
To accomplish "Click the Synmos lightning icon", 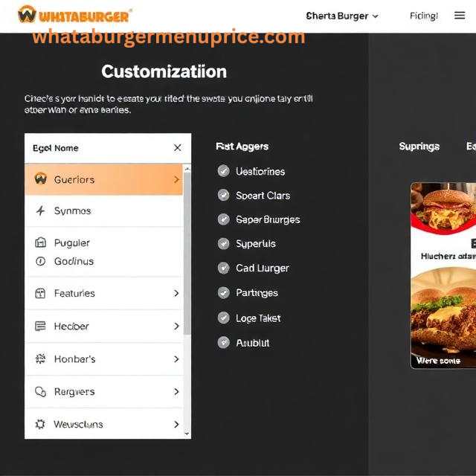I will pyautogui.click(x=40, y=210).
